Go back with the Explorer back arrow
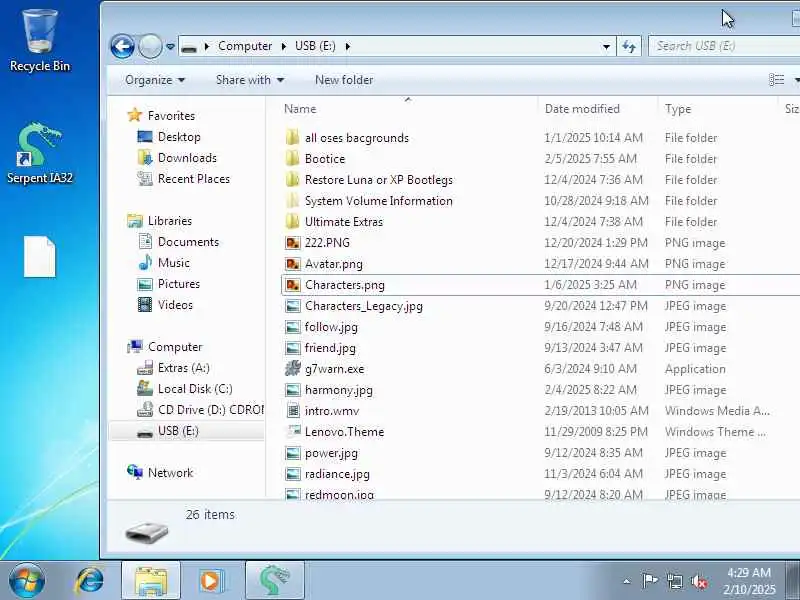The width and height of the screenshot is (800, 600). click(122, 47)
